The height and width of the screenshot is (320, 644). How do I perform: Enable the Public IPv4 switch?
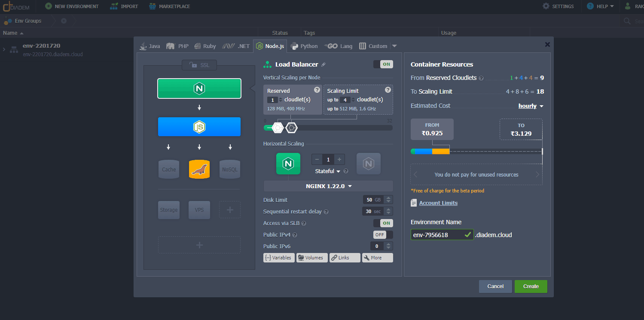[383, 235]
